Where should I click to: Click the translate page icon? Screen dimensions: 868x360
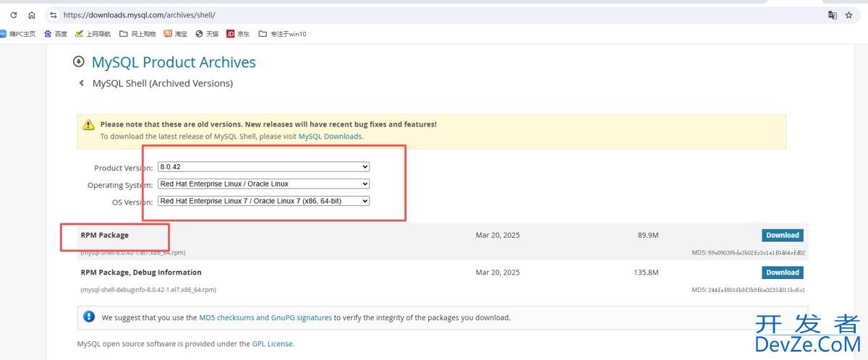833,14
